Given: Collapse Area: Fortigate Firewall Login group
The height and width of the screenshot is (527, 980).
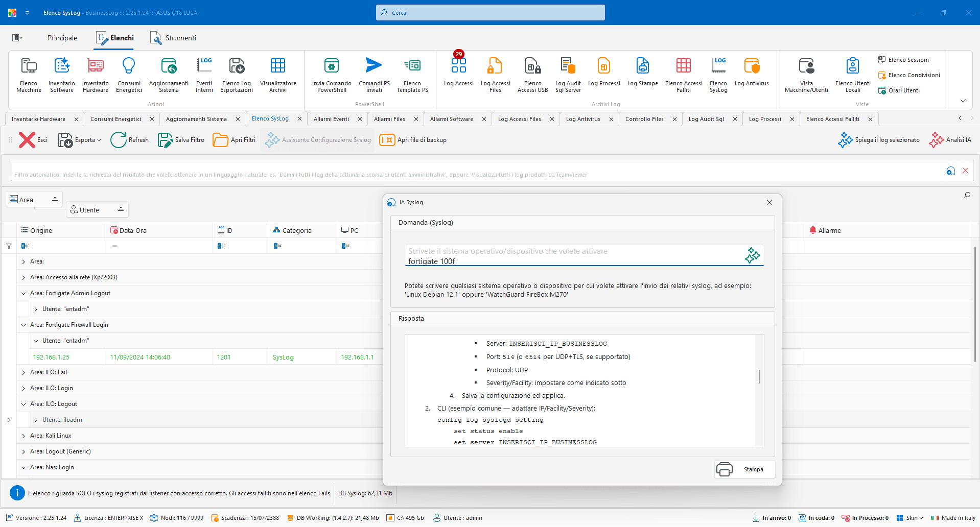Looking at the screenshot, I should coord(24,325).
